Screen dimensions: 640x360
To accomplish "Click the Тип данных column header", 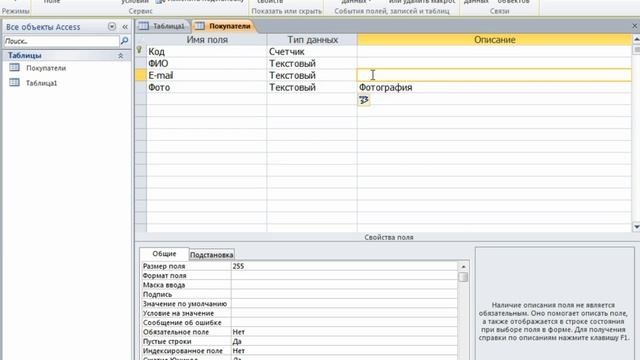I will point(312,40).
